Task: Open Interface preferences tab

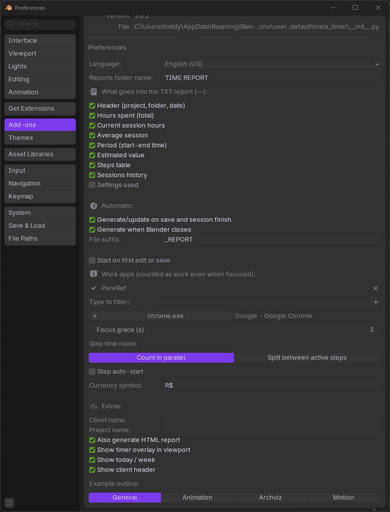Action: point(40,41)
